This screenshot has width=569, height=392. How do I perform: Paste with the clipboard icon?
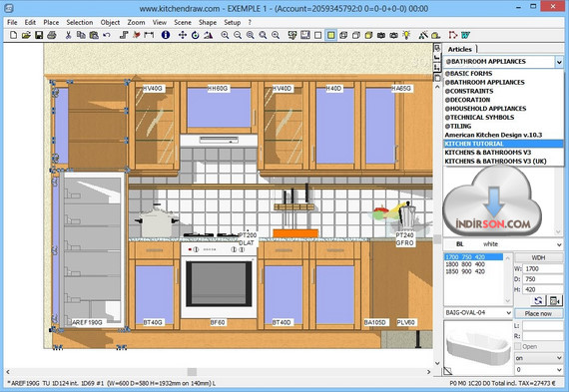click(x=94, y=35)
